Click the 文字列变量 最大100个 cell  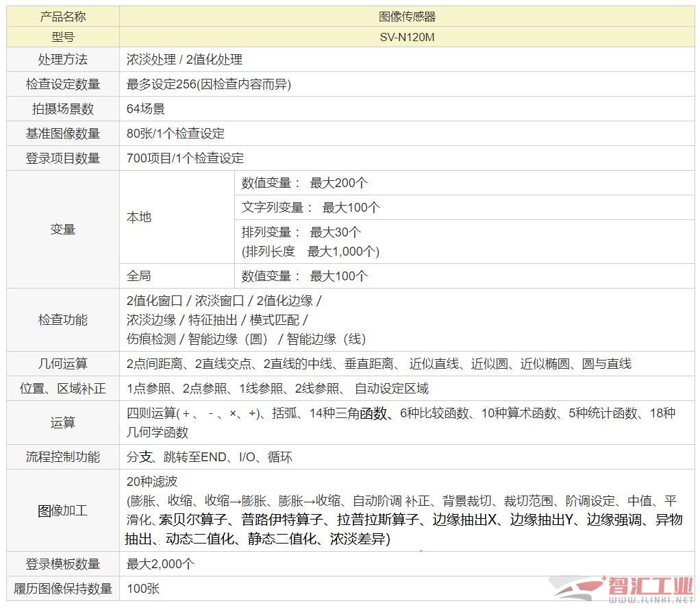coord(310,208)
